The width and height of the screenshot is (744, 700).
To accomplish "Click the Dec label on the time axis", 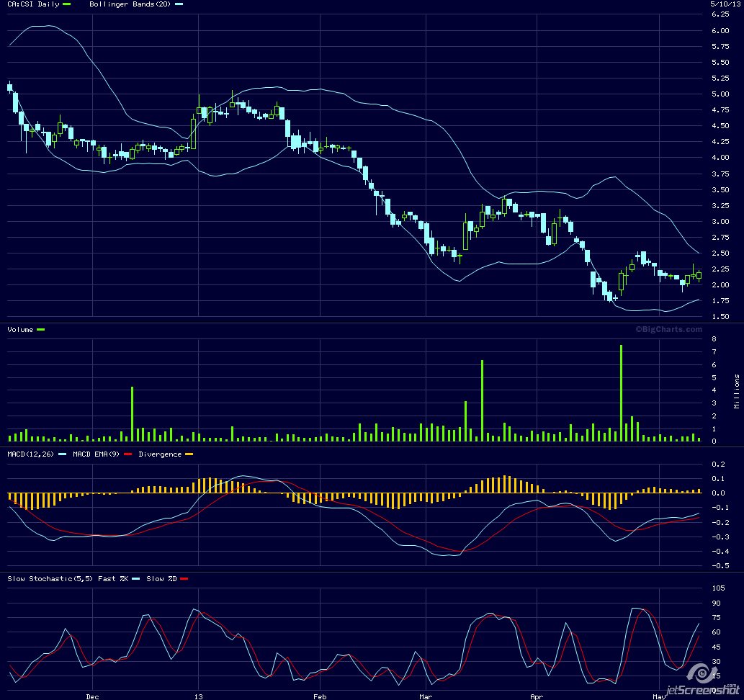I will click(92, 696).
